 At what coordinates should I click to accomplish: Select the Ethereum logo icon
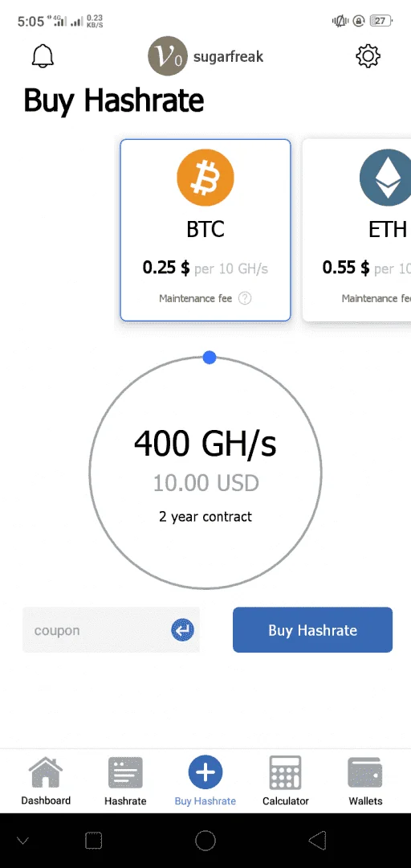[x=385, y=178]
